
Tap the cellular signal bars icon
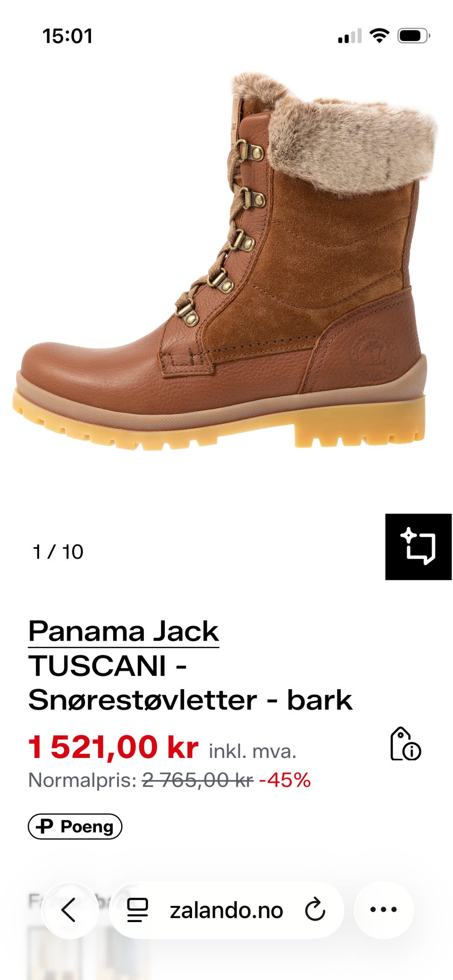[x=350, y=36]
